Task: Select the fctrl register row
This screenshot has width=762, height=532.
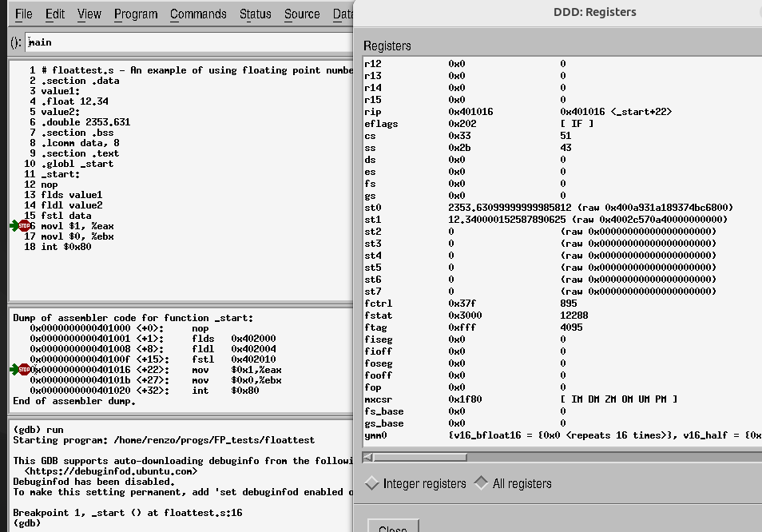Action: [x=562, y=304]
